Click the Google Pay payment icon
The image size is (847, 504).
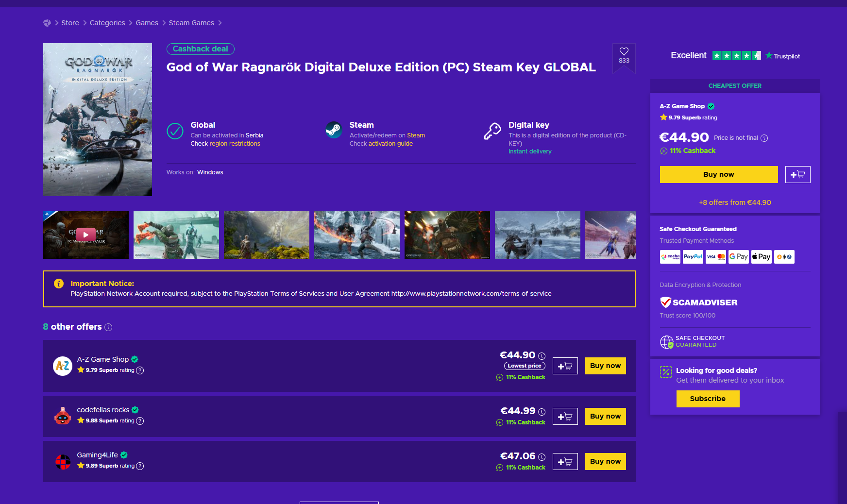point(739,257)
